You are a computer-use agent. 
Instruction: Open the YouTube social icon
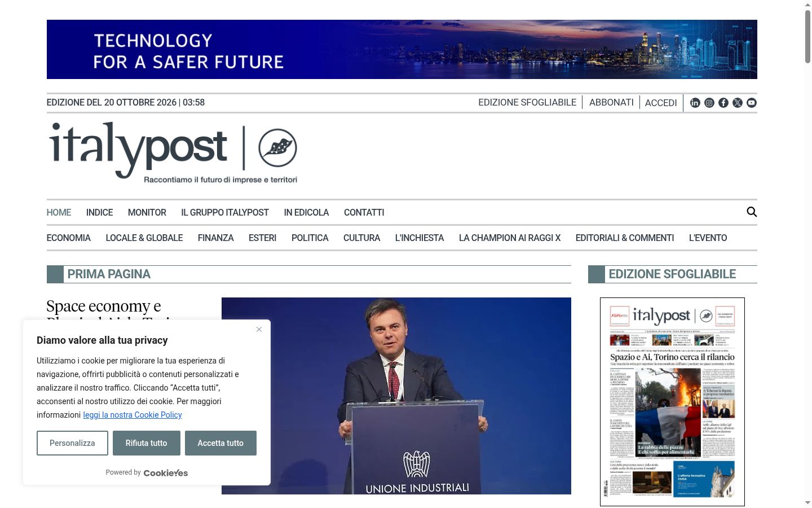tap(752, 103)
